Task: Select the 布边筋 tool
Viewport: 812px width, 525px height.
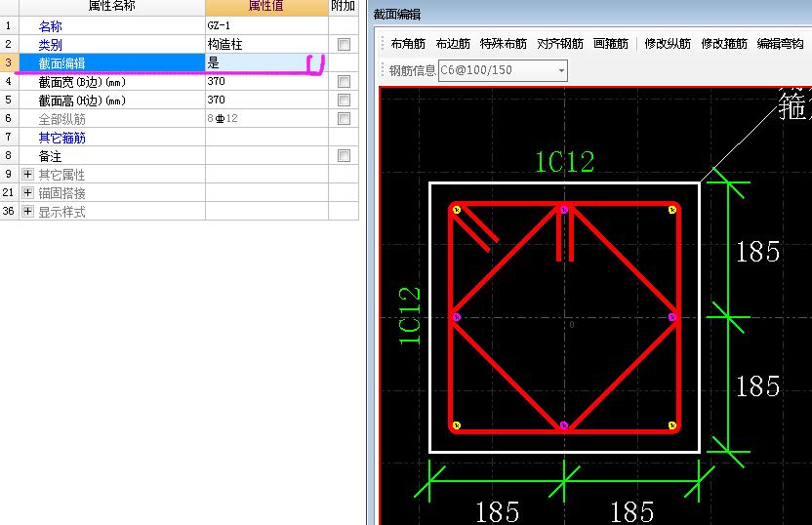Action: pyautogui.click(x=453, y=44)
